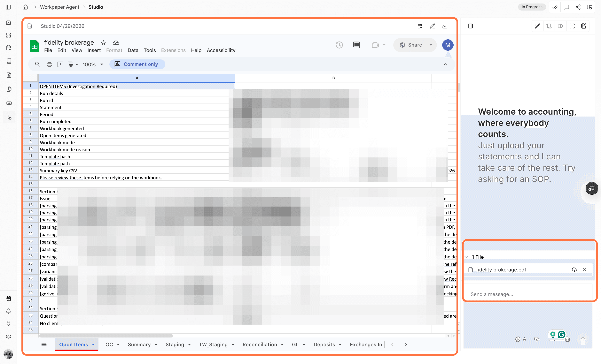Click the Comment only mode button
This screenshot has height=364, width=601.
click(137, 64)
